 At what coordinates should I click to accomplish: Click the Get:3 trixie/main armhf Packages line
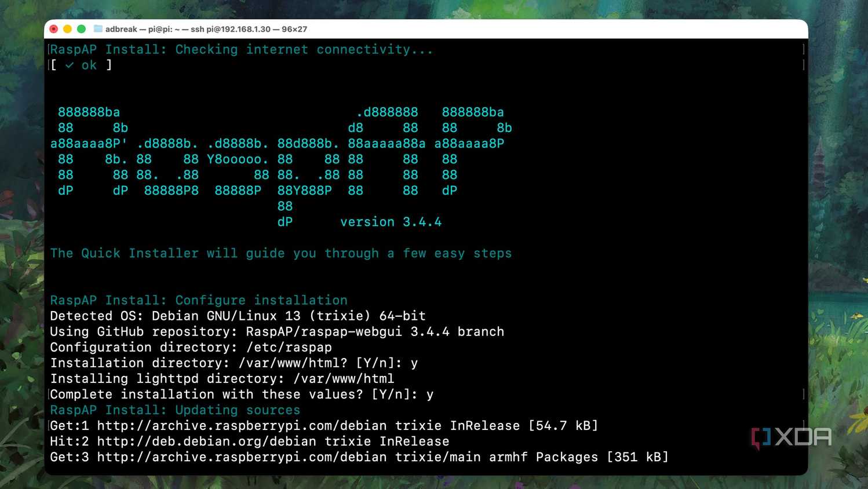tap(359, 457)
